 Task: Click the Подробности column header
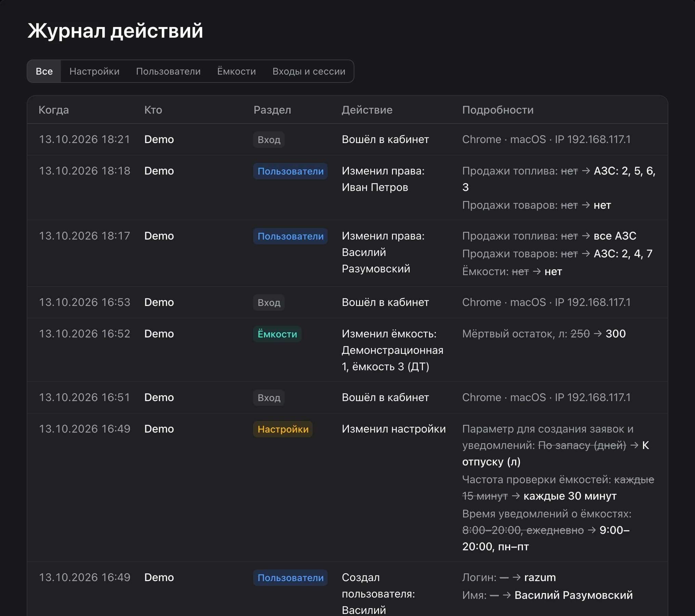coord(498,110)
